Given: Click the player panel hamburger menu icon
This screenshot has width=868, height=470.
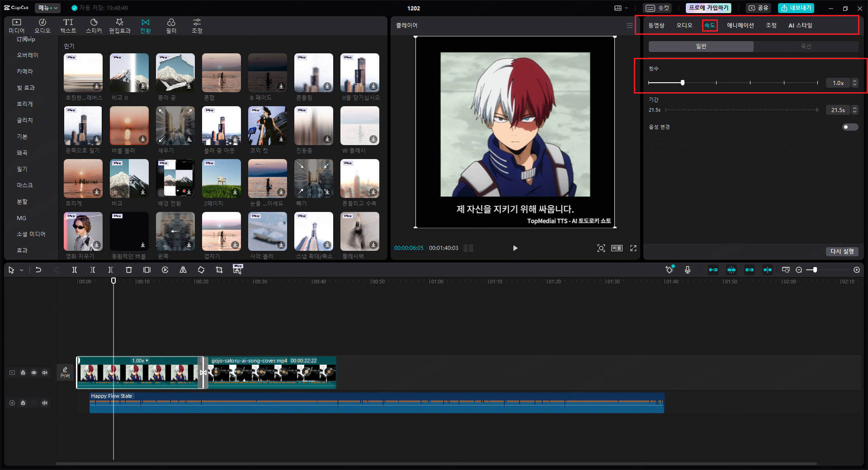Looking at the screenshot, I should coord(630,25).
